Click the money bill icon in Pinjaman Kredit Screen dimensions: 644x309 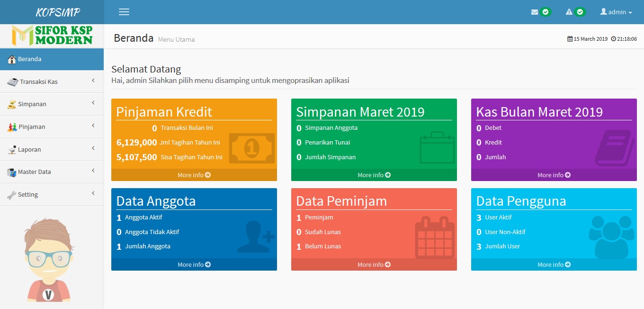tap(251, 148)
